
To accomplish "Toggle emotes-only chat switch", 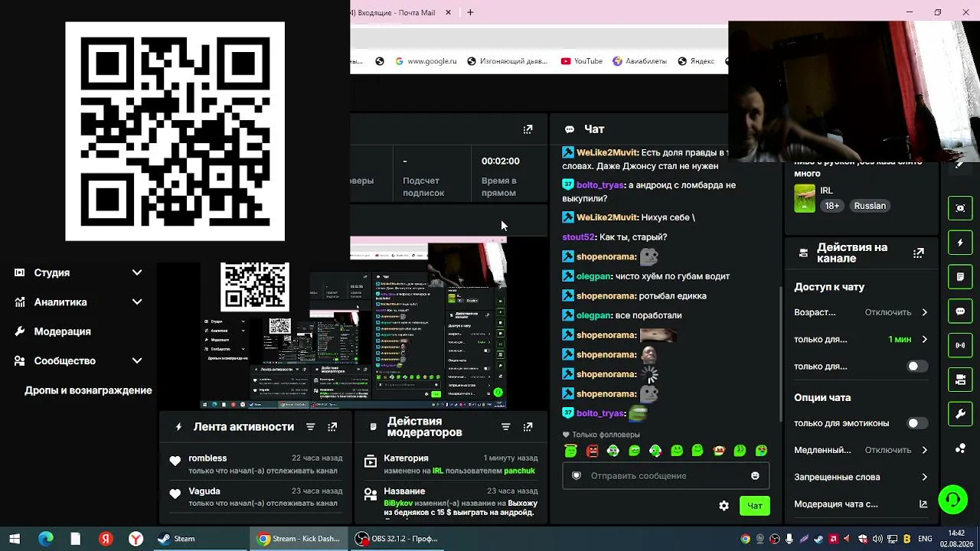I will (x=916, y=423).
